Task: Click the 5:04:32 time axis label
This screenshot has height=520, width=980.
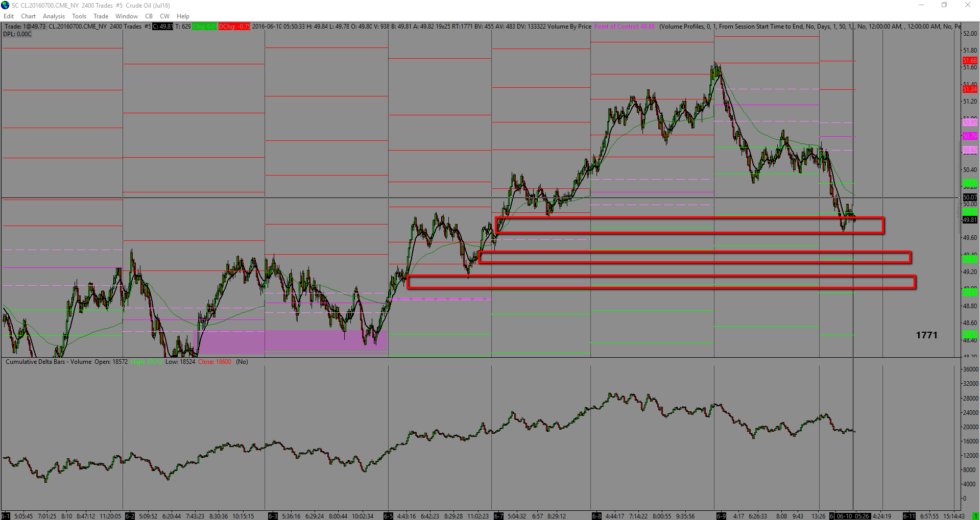Action: click(x=517, y=516)
